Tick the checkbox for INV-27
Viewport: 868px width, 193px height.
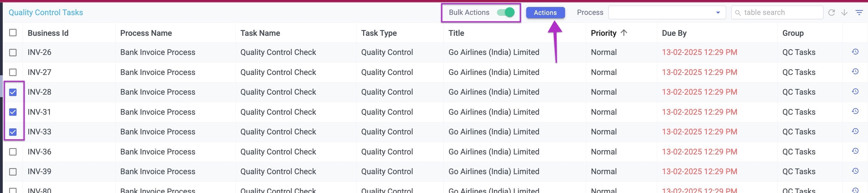click(13, 72)
